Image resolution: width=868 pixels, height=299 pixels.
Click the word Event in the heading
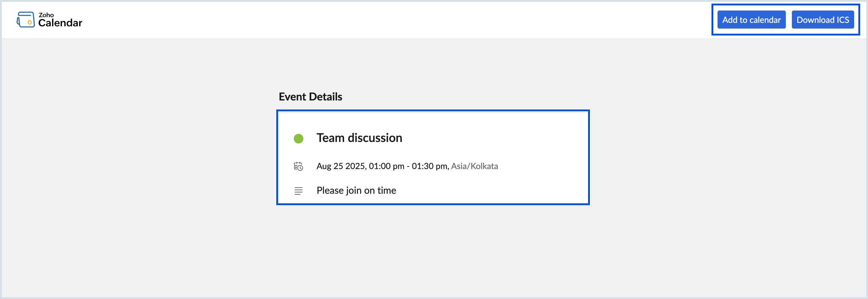click(x=292, y=97)
